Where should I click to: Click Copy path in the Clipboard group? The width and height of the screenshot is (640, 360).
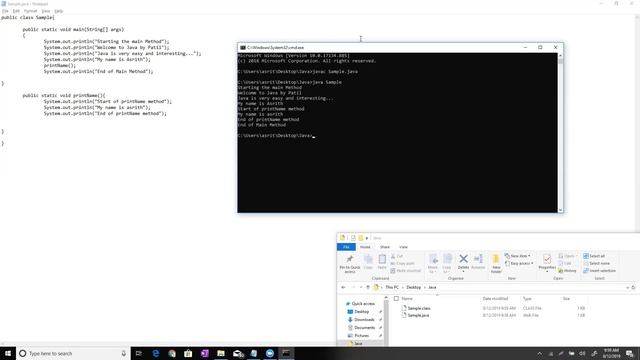pyautogui.click(x=402, y=263)
